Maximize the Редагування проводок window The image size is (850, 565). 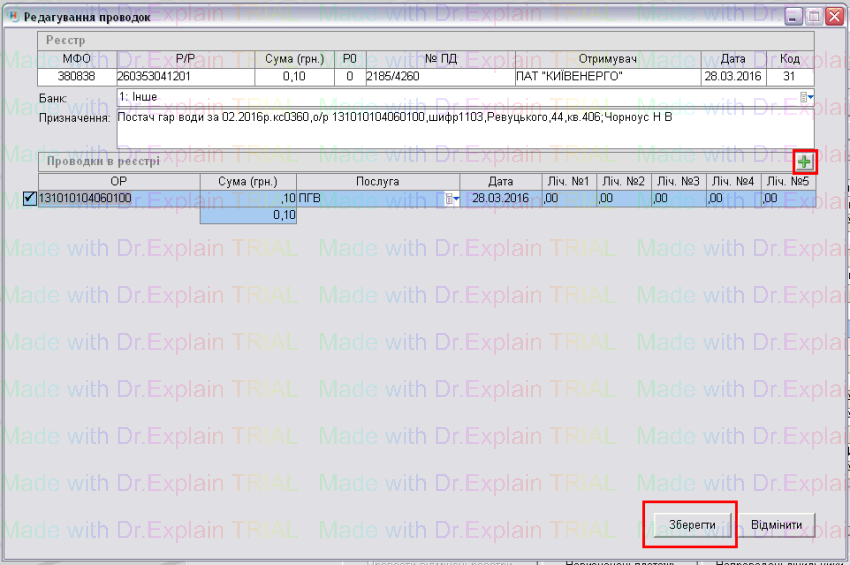coord(813,17)
